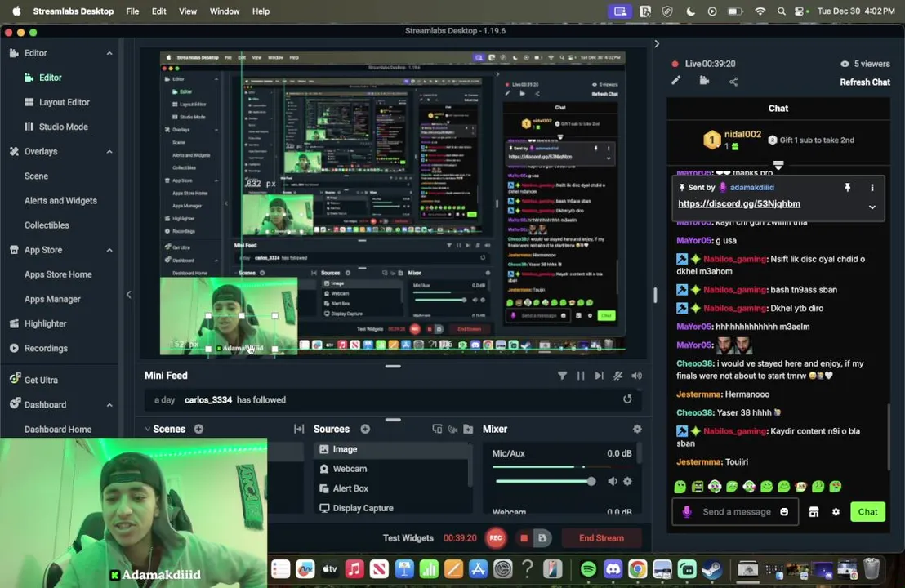The height and width of the screenshot is (588, 905).
Task: Open the chat channel points store icon
Action: [814, 512]
